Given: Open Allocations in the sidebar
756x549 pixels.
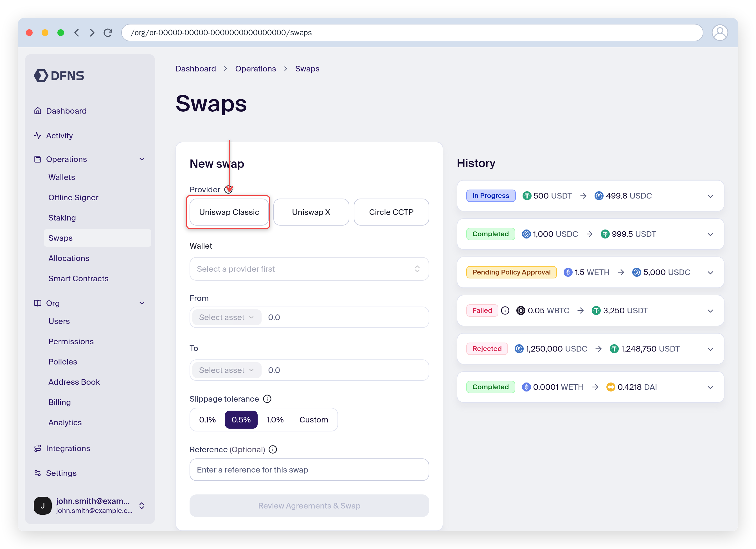Looking at the screenshot, I should pyautogui.click(x=69, y=258).
